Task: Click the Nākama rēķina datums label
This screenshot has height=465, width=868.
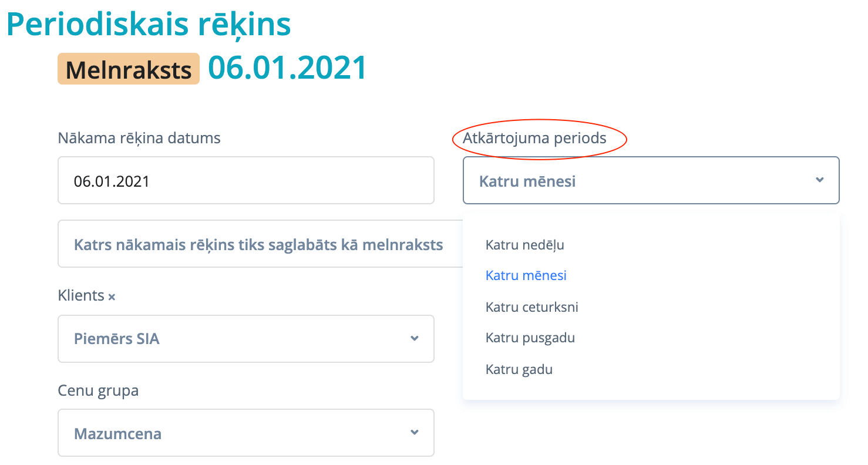Action: pos(139,139)
